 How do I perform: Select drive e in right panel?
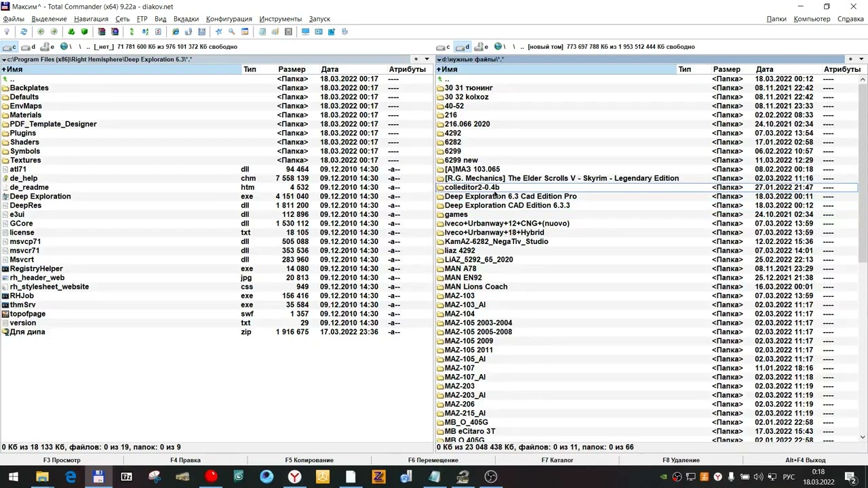(x=481, y=47)
